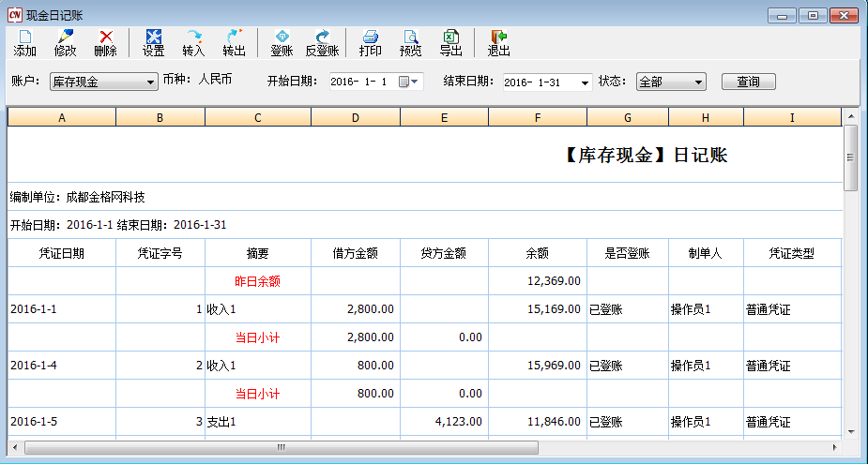Open 预览 (Preview) from the toolbar
Screen dimensions: 868x464
click(x=410, y=42)
